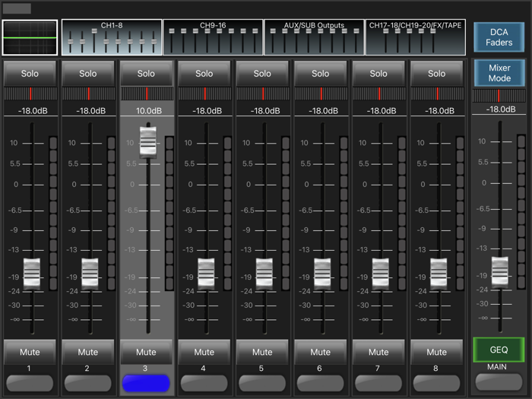The height and width of the screenshot is (399, 532).
Task: Select channel 5 using its oval button
Action: tap(262, 383)
